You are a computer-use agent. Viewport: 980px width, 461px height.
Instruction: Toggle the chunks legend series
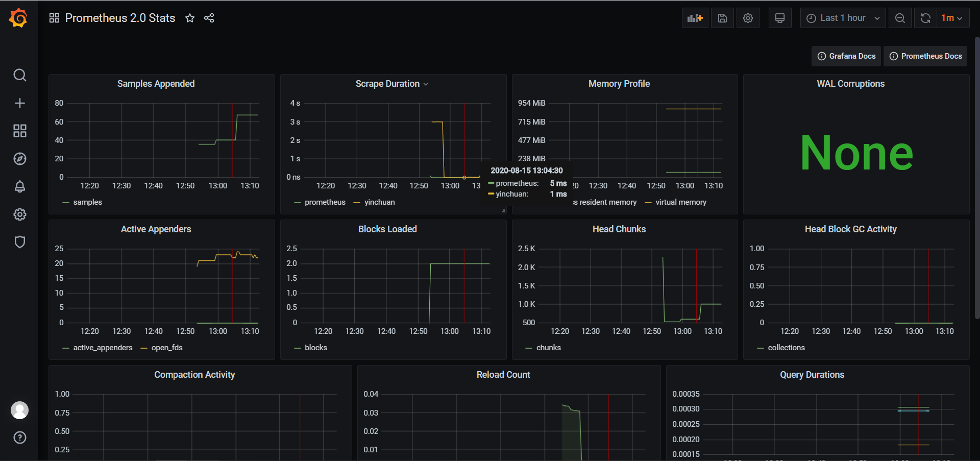(x=549, y=348)
